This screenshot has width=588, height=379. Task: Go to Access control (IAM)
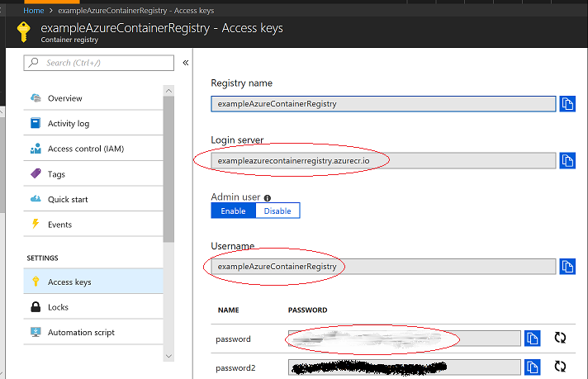[x=93, y=149]
